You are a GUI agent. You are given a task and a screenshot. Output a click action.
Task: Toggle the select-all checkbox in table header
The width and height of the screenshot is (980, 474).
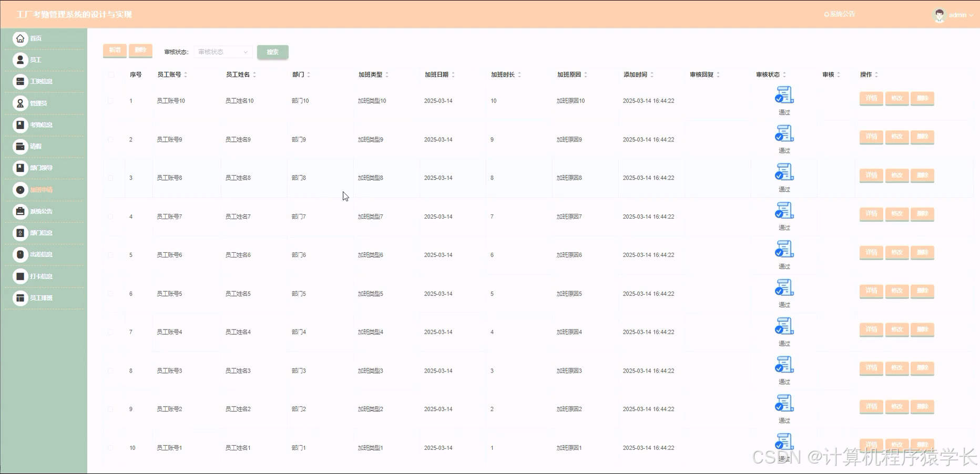coord(111,75)
